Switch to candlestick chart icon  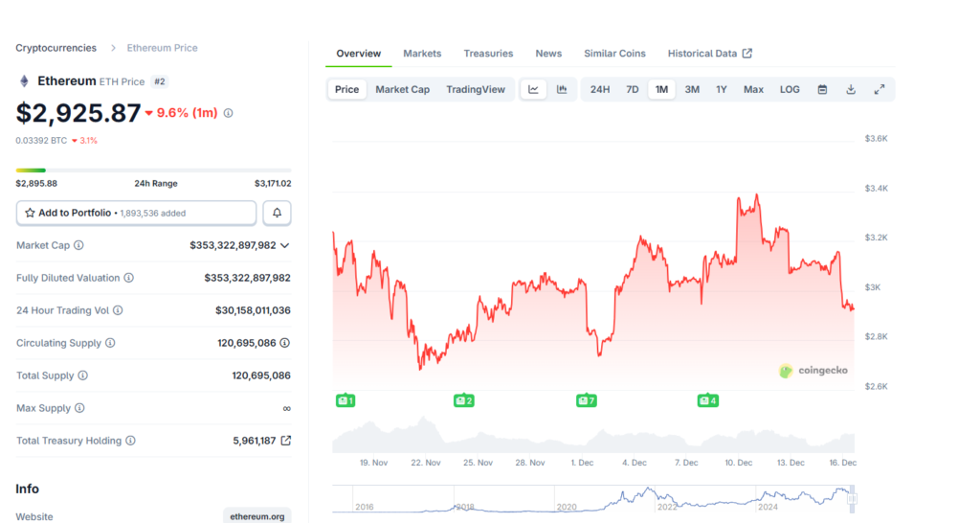pos(562,89)
